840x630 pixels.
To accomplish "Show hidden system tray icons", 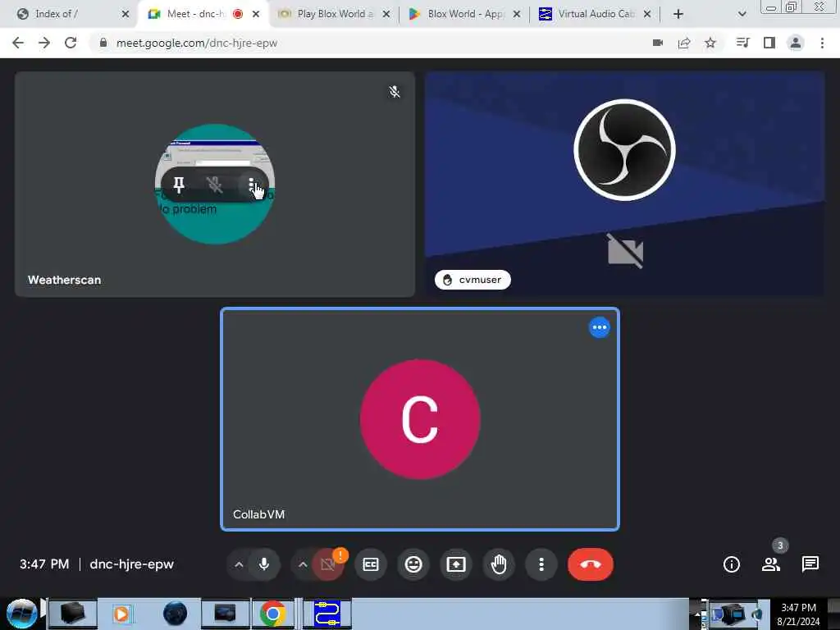I will click(697, 614).
